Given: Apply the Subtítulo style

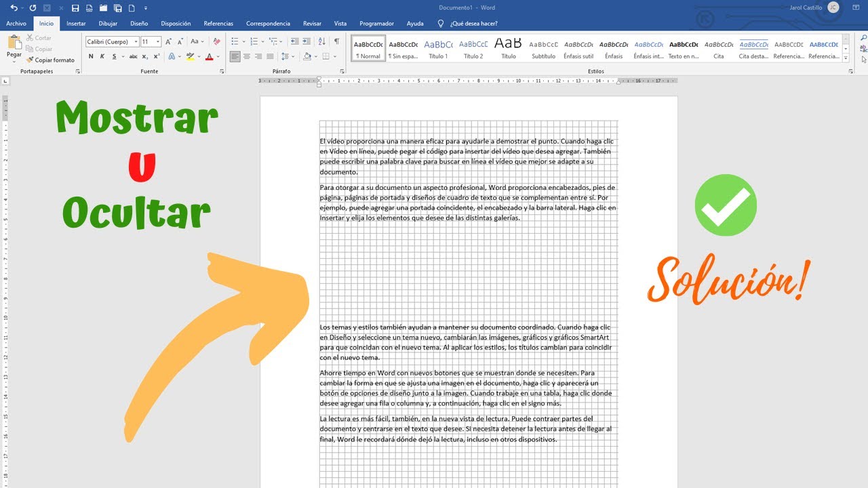Looking at the screenshot, I should (x=543, y=49).
